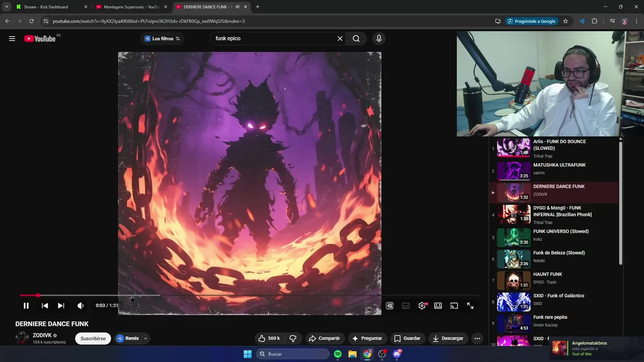Bookmark this page with star icon

566,21
